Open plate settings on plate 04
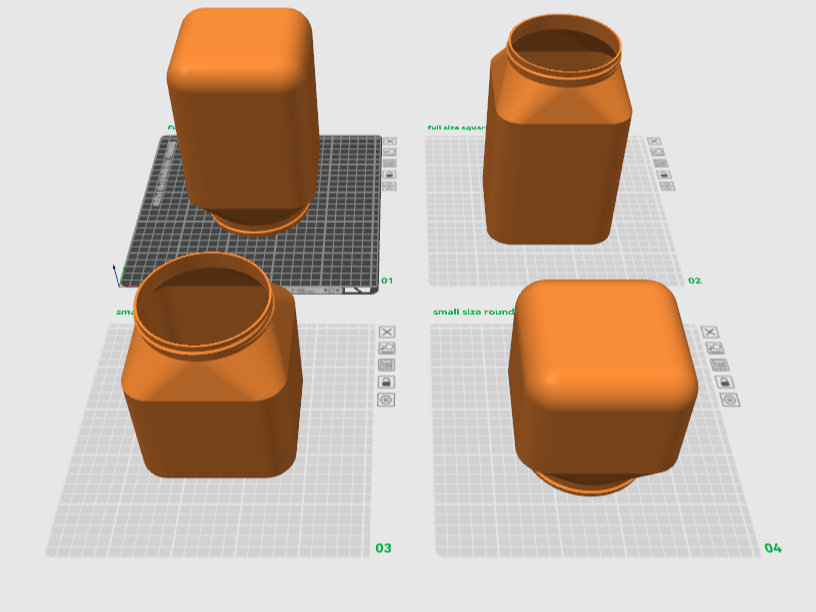Image resolution: width=816 pixels, height=612 pixels. (730, 399)
